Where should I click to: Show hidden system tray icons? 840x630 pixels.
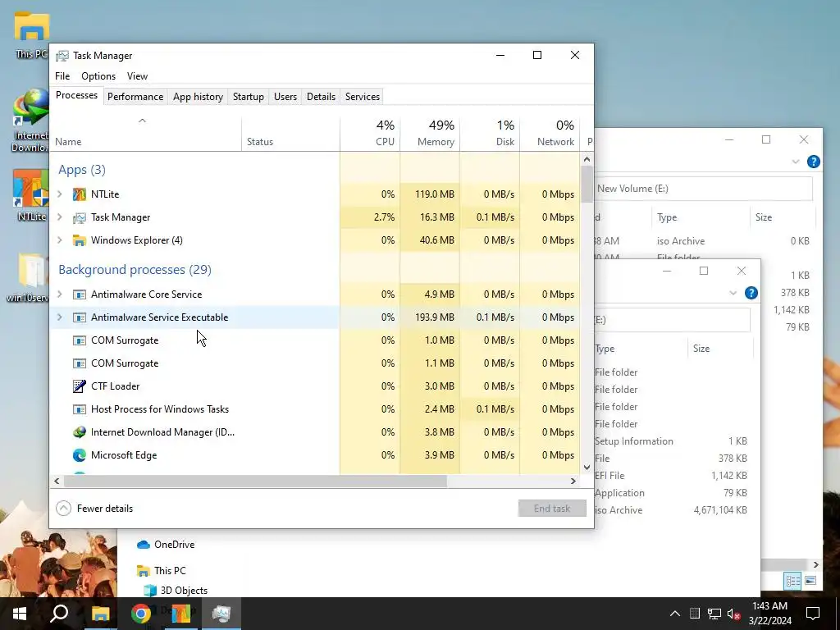pyautogui.click(x=675, y=614)
